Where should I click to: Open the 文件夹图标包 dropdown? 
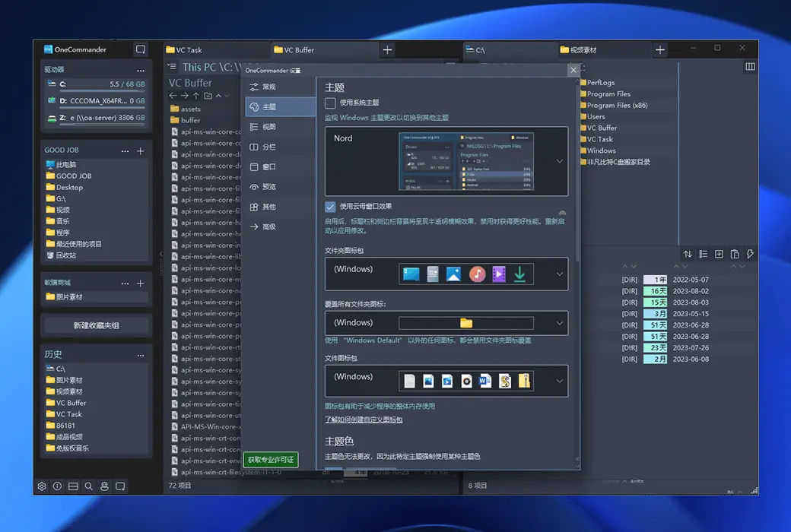(x=559, y=274)
